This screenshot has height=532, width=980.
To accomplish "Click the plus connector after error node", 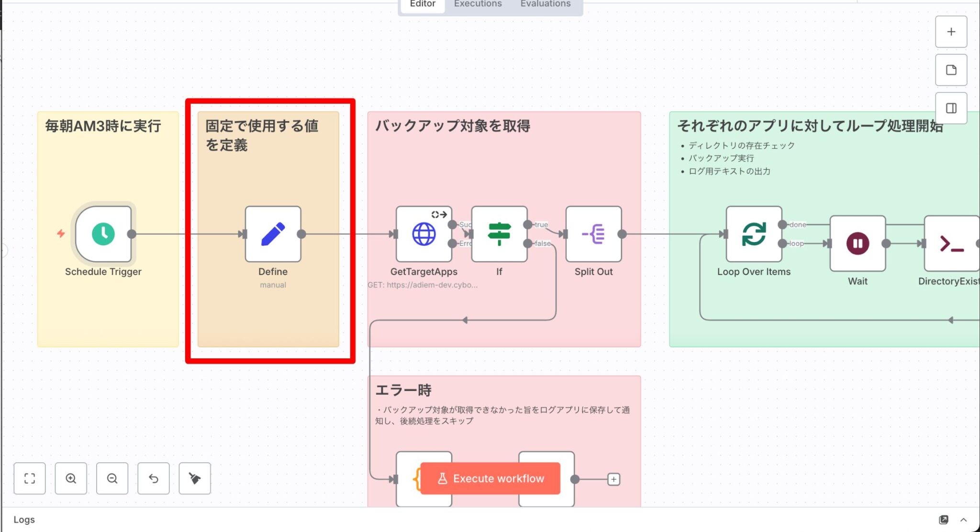I will tap(613, 479).
